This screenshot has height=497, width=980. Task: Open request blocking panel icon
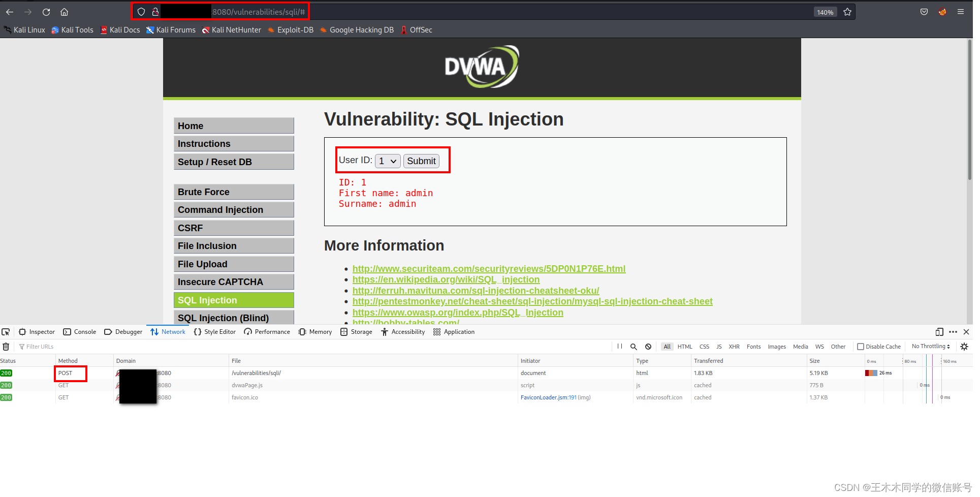point(648,347)
